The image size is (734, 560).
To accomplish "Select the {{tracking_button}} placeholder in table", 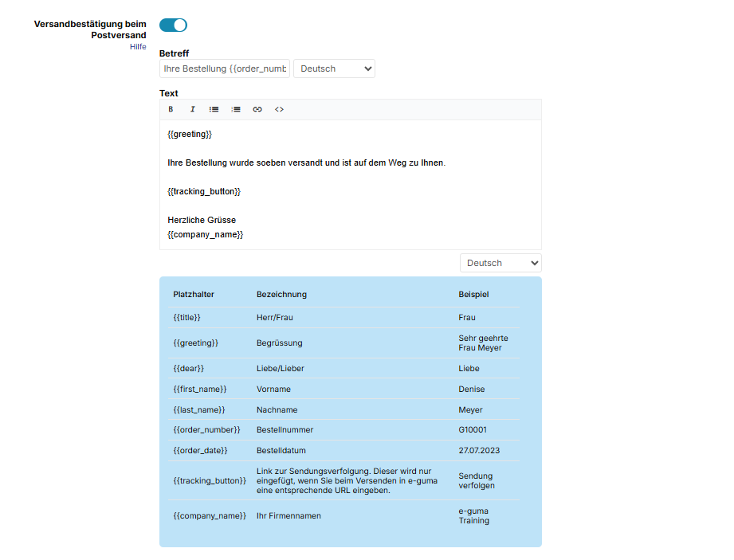I will coord(210,480).
